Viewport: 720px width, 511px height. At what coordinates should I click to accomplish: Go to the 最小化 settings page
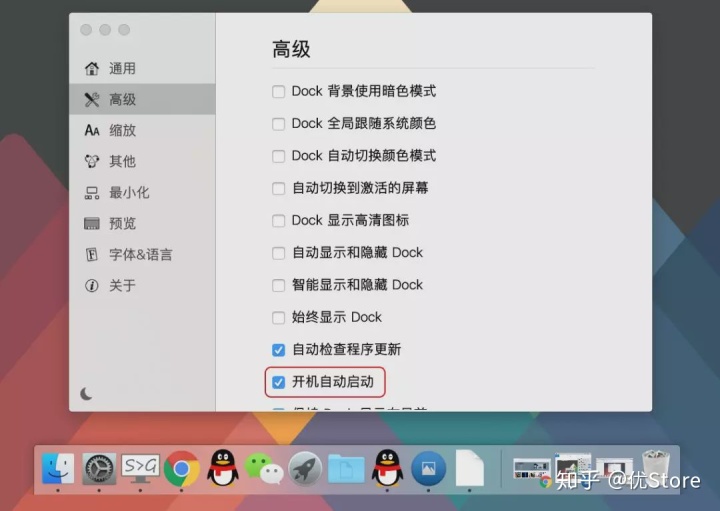(x=142, y=192)
